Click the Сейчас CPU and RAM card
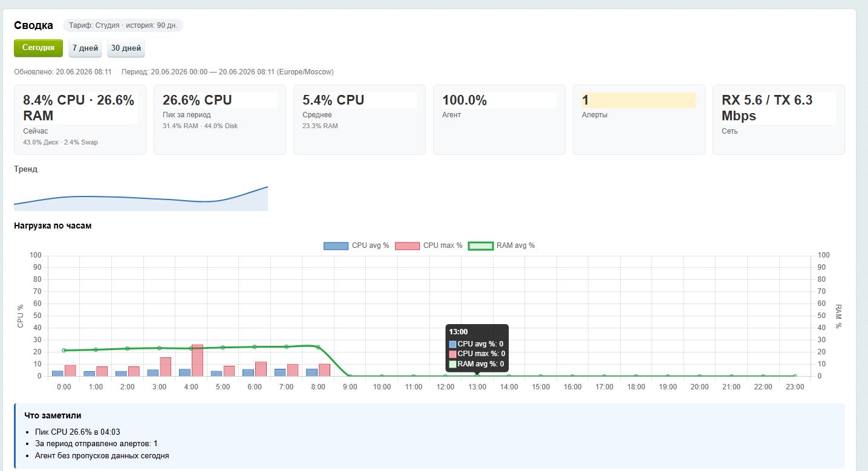Viewport: 868px width, 471px height. (80, 120)
